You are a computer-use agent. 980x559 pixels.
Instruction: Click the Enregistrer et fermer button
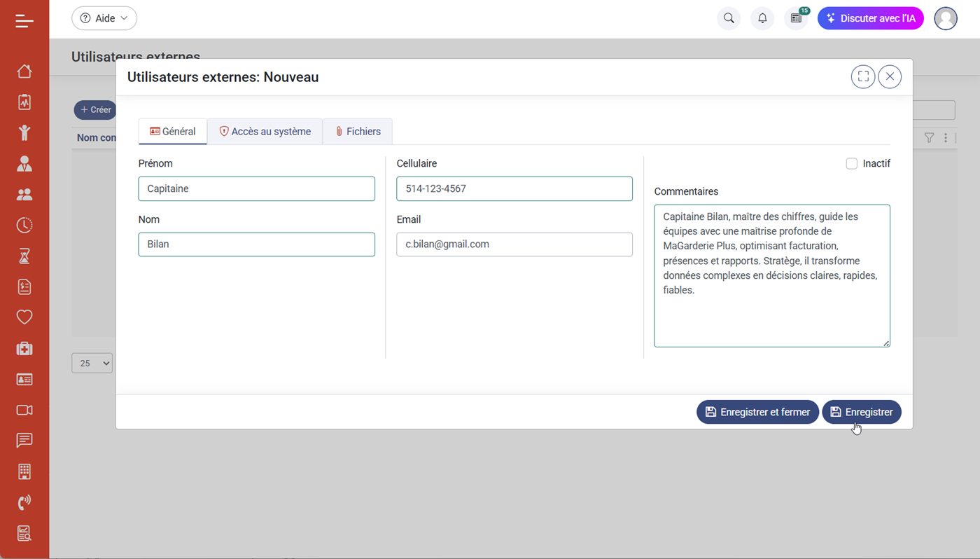pyautogui.click(x=757, y=412)
